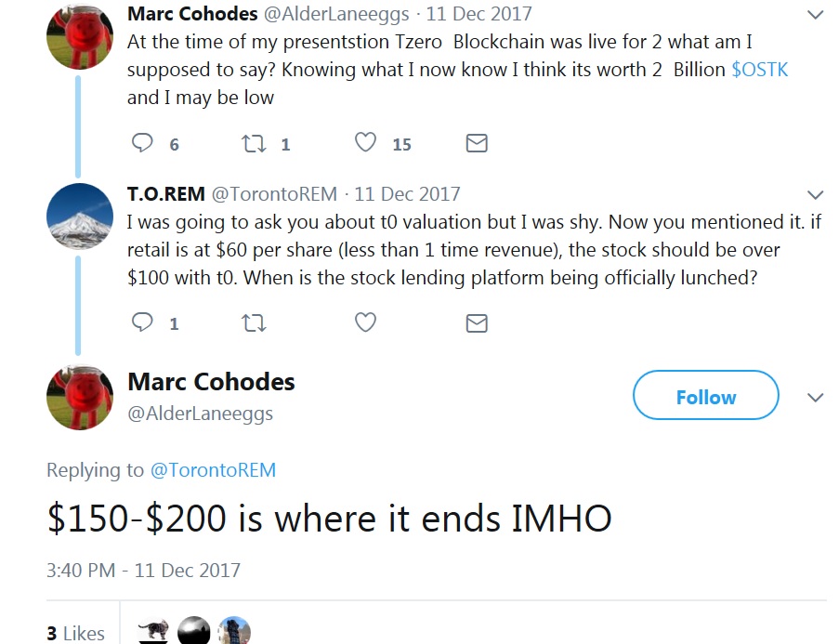Open the dark round liker avatar
The image size is (839, 644).
tap(193, 631)
